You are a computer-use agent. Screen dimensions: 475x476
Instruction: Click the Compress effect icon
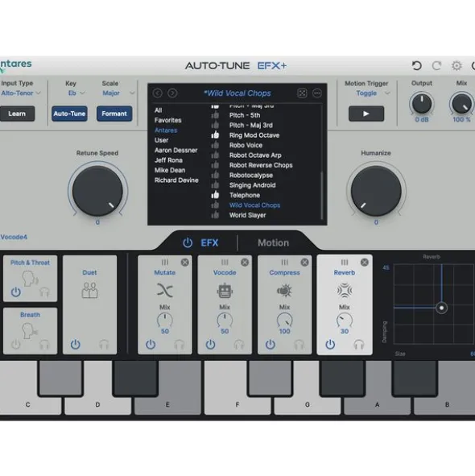(284, 291)
